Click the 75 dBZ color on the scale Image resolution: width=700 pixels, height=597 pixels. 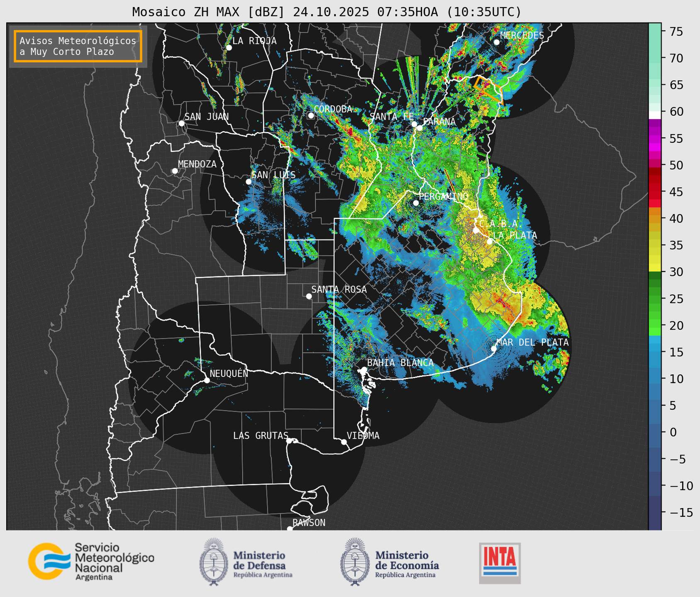(x=655, y=32)
